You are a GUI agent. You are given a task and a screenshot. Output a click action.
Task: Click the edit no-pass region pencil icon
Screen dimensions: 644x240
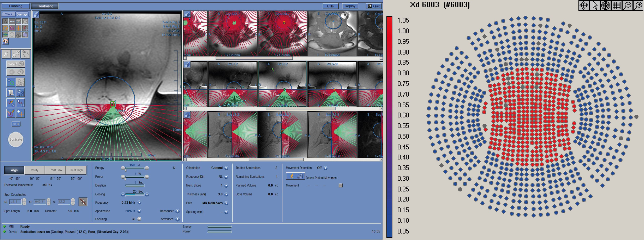pos(11,103)
